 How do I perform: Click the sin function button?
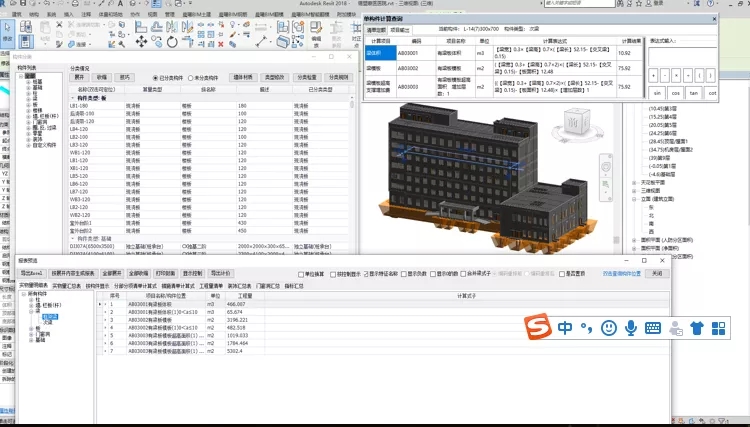click(x=657, y=93)
